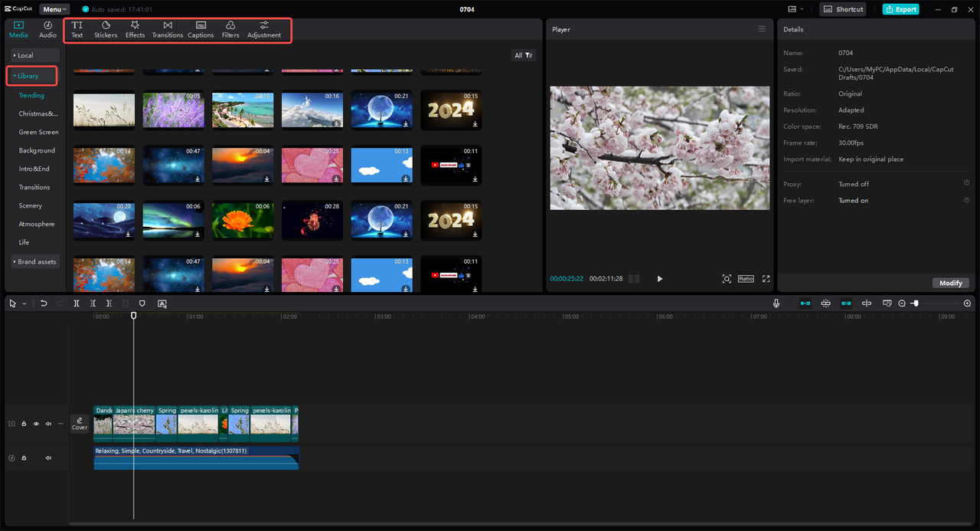The width and height of the screenshot is (980, 531).
Task: Open the Player panel hamburger menu
Action: 762,29
